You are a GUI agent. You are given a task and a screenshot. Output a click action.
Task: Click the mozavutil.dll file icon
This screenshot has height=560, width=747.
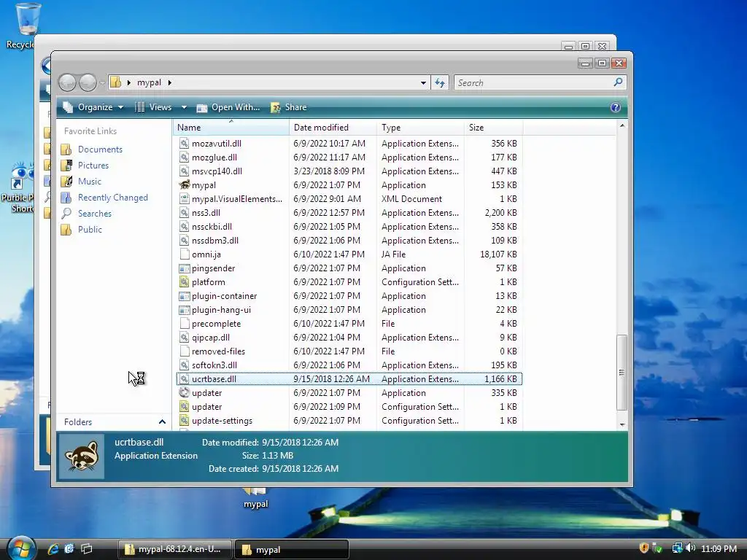185,144
